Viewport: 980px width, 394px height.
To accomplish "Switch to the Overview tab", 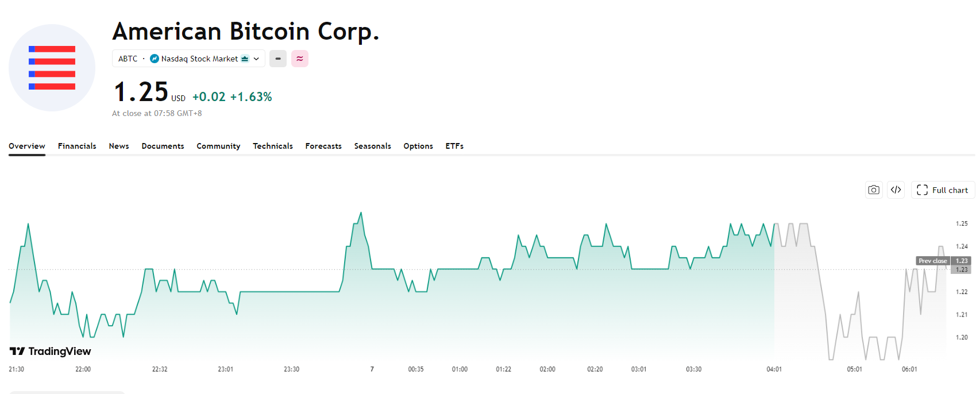I will [27, 146].
